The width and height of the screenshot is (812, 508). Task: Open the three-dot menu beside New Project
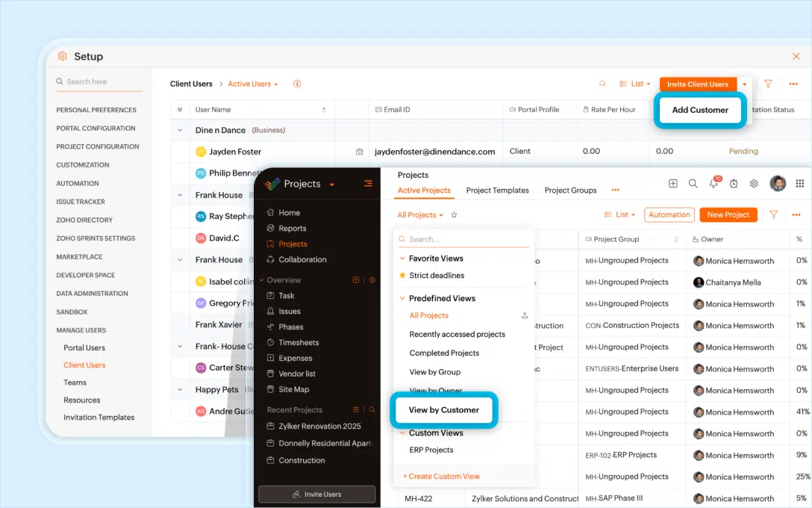(796, 214)
